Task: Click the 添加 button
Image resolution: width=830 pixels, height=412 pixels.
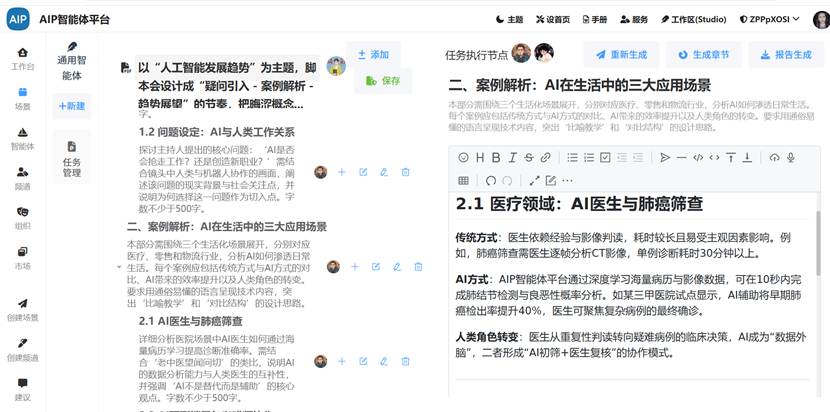Action: 374,55
